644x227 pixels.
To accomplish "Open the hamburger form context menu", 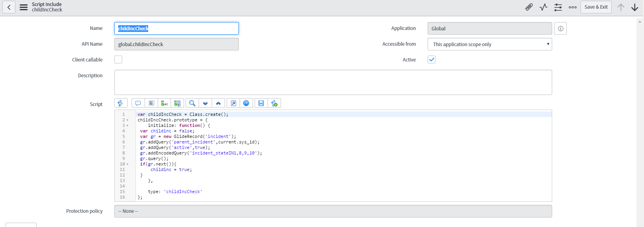I will 24,7.
